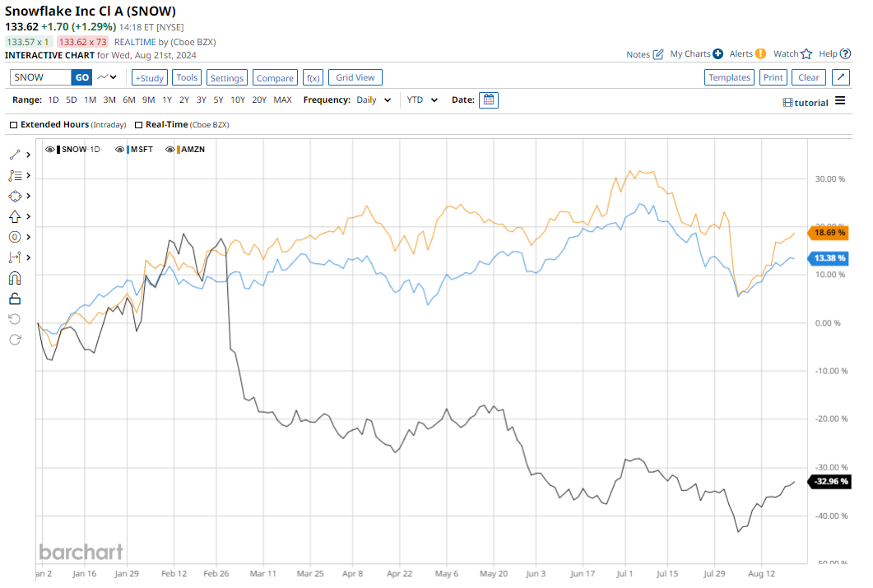Screen dimensions: 873x588
Task: Set range to 20Y
Action: click(259, 100)
